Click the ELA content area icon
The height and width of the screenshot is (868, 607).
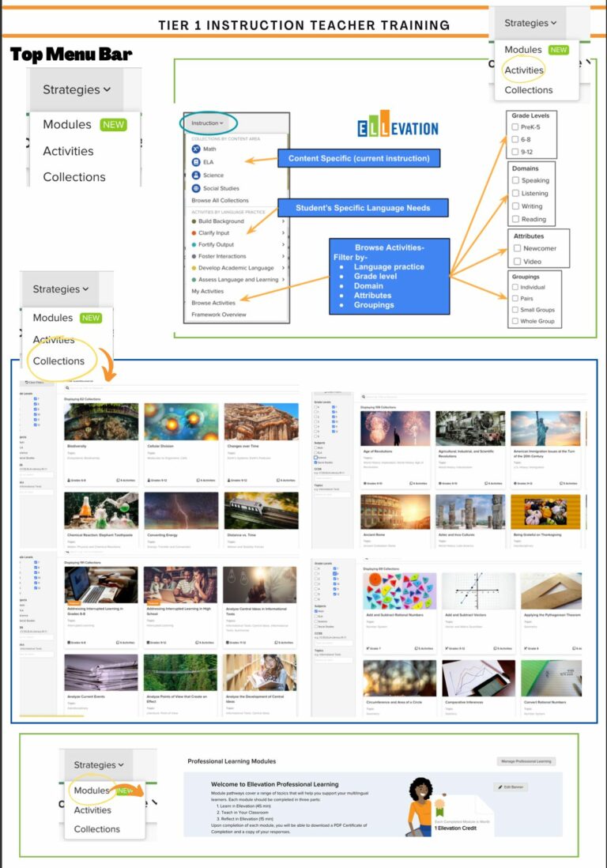pyautogui.click(x=196, y=162)
